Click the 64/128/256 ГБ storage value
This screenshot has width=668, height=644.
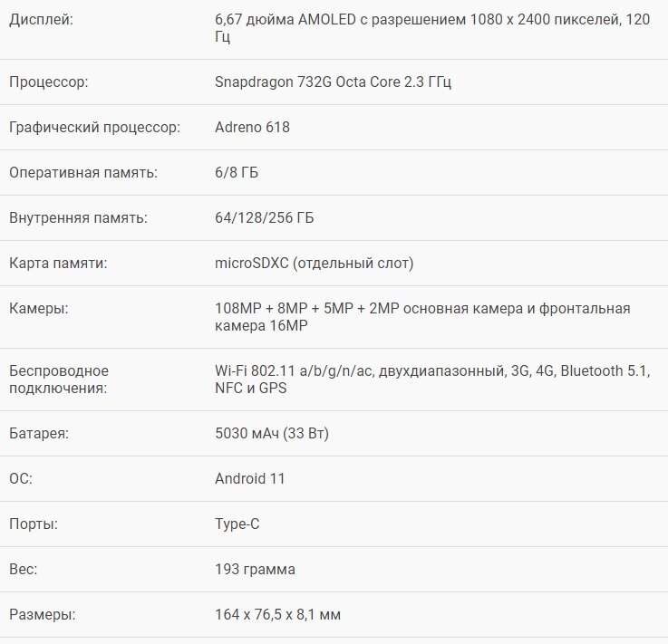[x=265, y=218]
